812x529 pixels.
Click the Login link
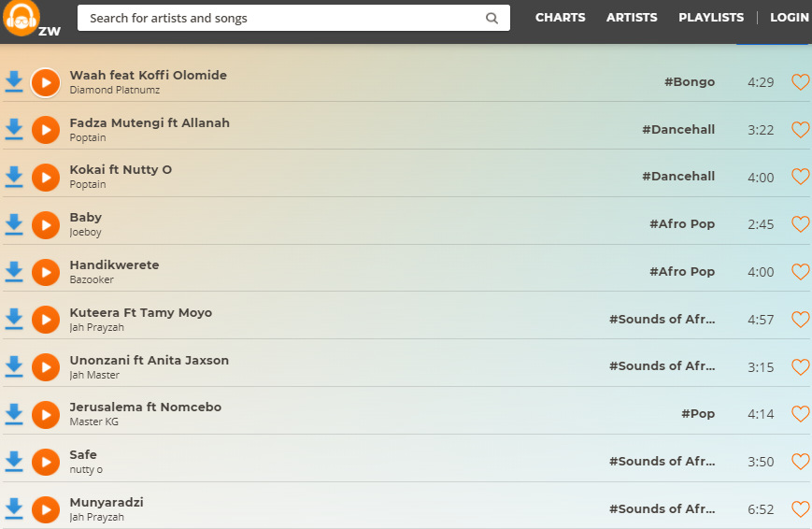coord(789,18)
